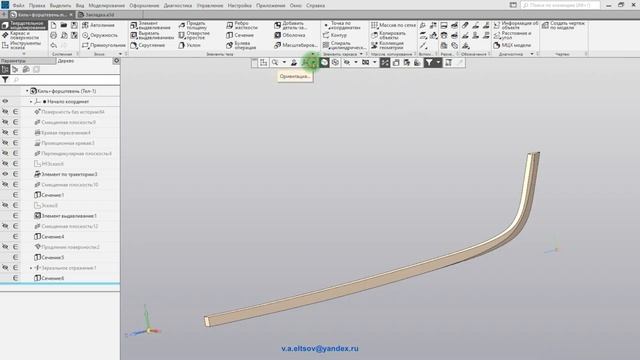
Task: Click the tree filter funnel icon
Action: 5,80
